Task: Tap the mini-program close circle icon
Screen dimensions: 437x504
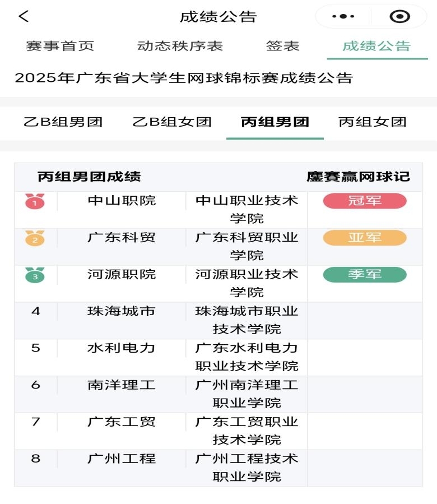Action: click(x=399, y=17)
